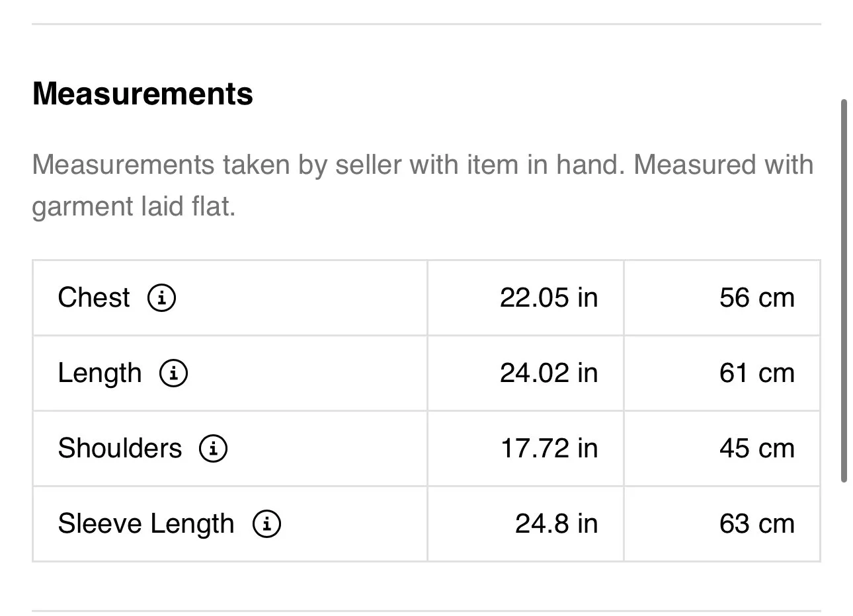Screen dimensions: 853x616
Task: Click the vertical scrollbar thumb
Action: [844, 291]
